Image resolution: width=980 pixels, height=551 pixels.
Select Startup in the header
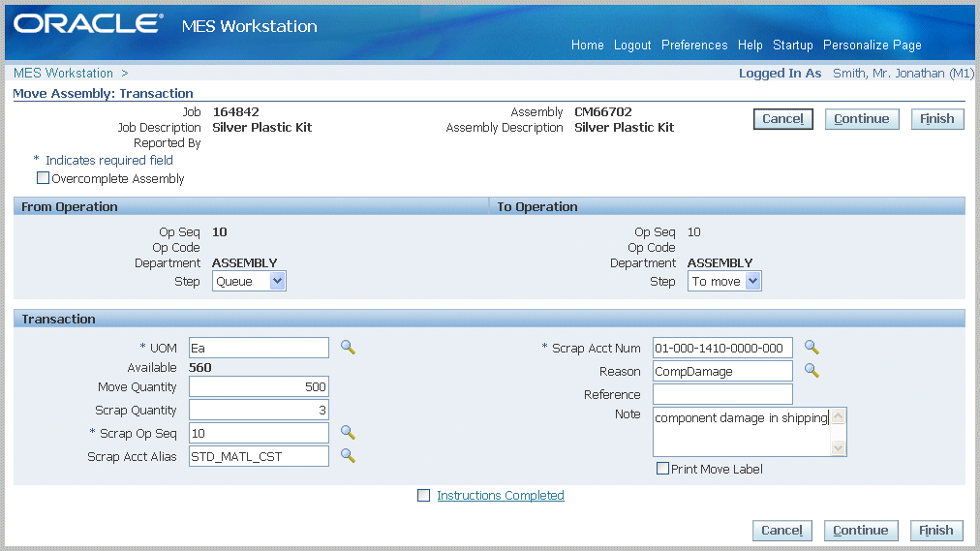[x=792, y=45]
